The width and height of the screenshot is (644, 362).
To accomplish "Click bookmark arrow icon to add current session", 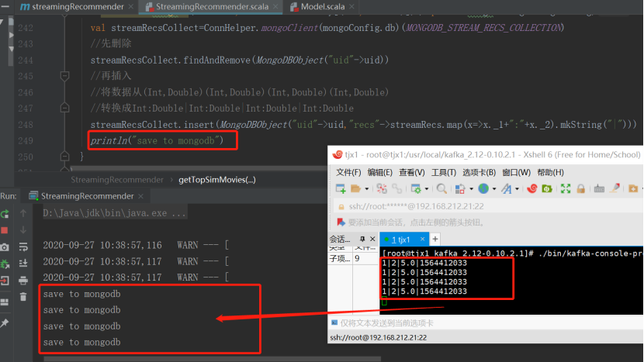I will coord(341,222).
